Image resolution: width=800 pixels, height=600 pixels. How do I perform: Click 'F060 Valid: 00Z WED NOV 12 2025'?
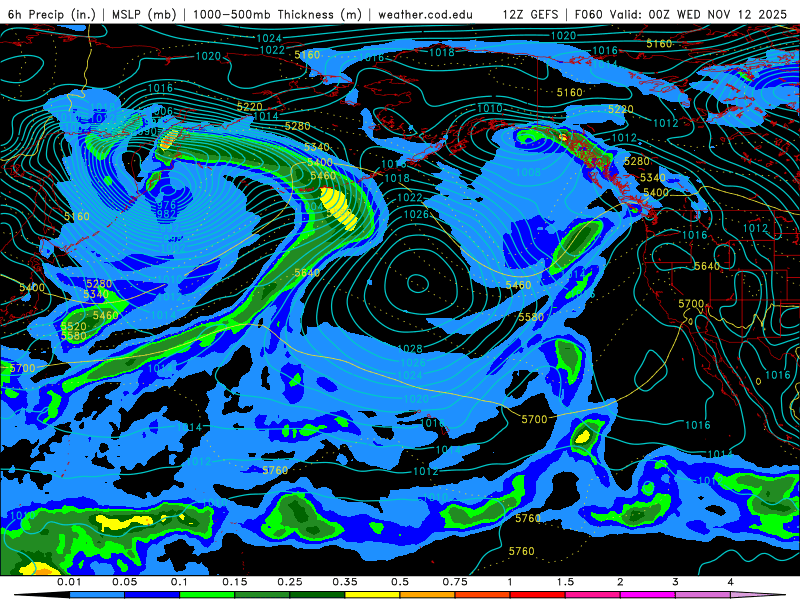coord(681,14)
